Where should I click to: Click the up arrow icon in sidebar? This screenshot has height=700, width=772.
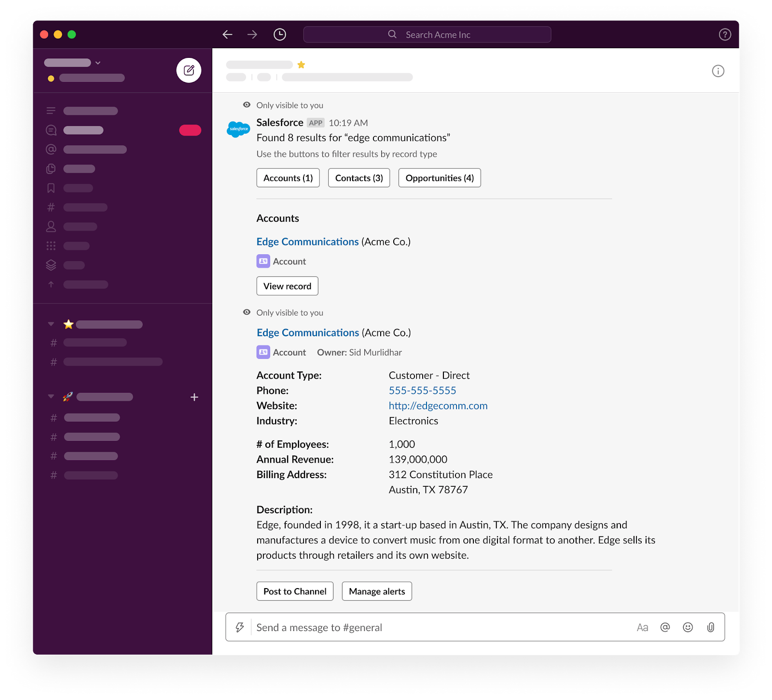coord(51,285)
